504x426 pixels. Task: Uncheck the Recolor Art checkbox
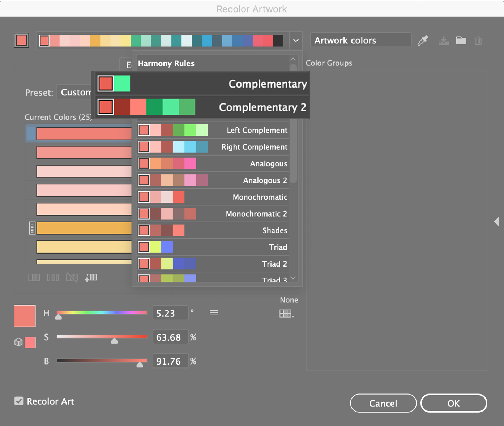pos(19,401)
